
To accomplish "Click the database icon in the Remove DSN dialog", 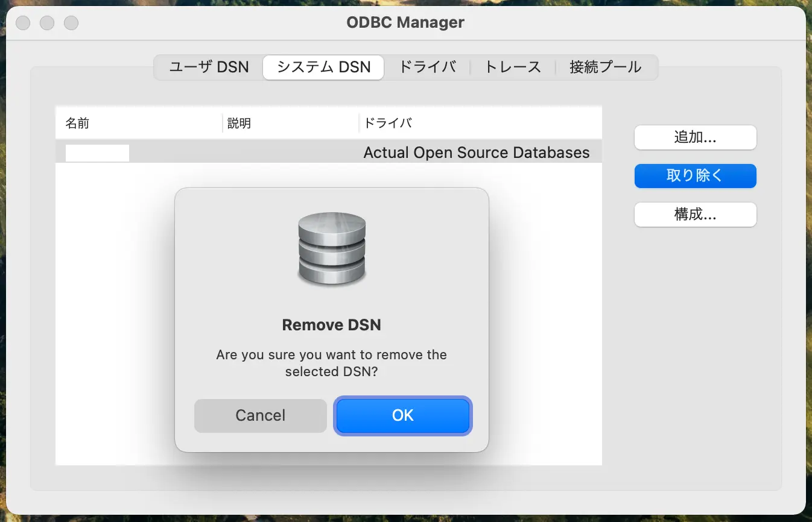I will 331,250.
